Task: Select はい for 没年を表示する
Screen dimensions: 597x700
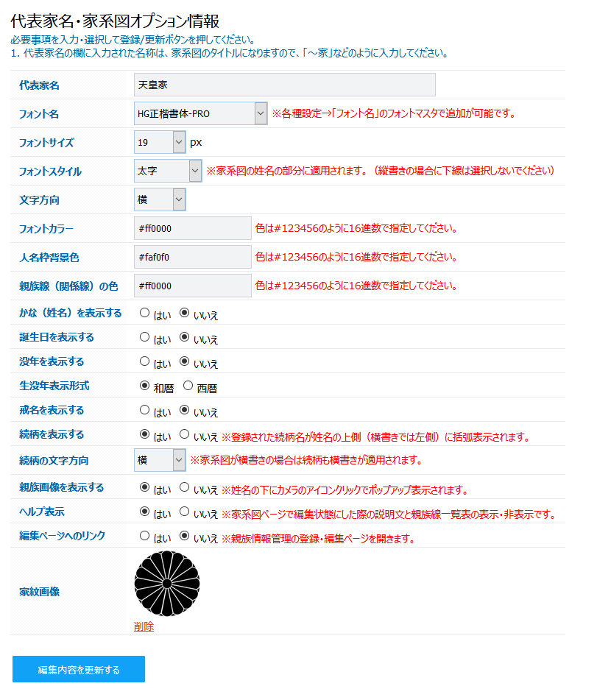Action: pyautogui.click(x=145, y=361)
